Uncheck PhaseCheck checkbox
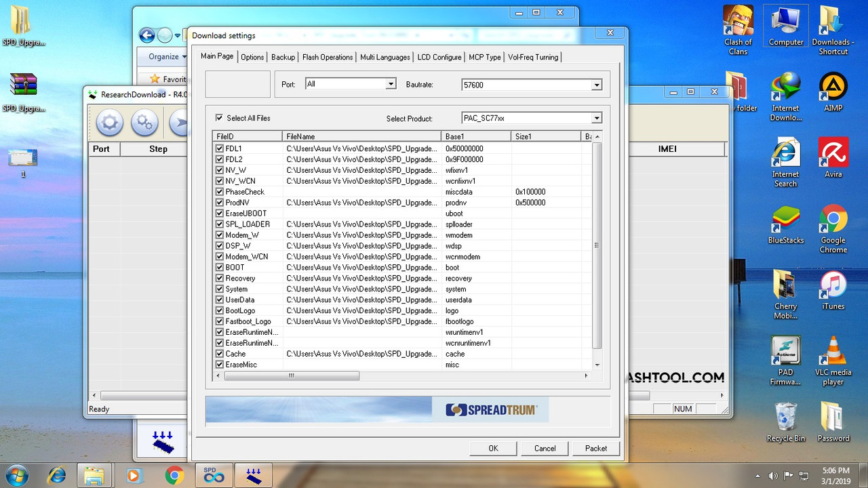868x488 pixels. coord(219,192)
